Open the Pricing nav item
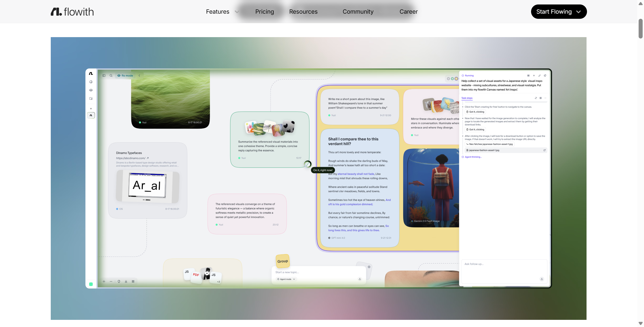 click(265, 12)
